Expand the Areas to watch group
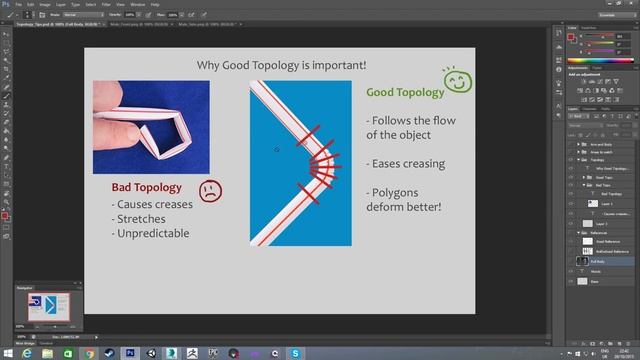Screen dimensions: 640x360 (x=578, y=152)
